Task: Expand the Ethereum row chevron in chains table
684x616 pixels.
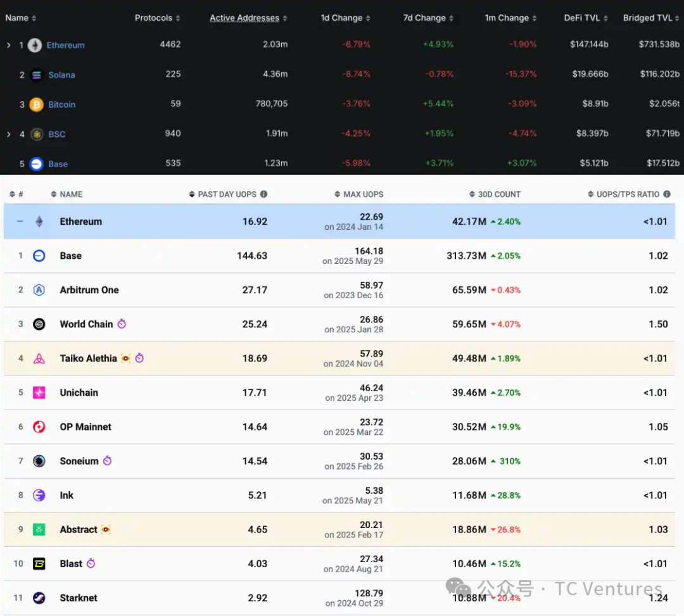Action: [x=8, y=45]
